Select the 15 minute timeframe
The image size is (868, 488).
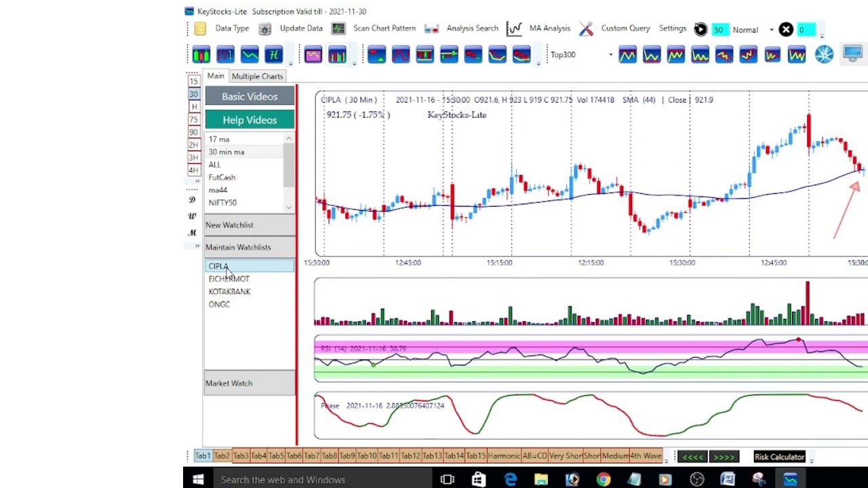pyautogui.click(x=194, y=81)
